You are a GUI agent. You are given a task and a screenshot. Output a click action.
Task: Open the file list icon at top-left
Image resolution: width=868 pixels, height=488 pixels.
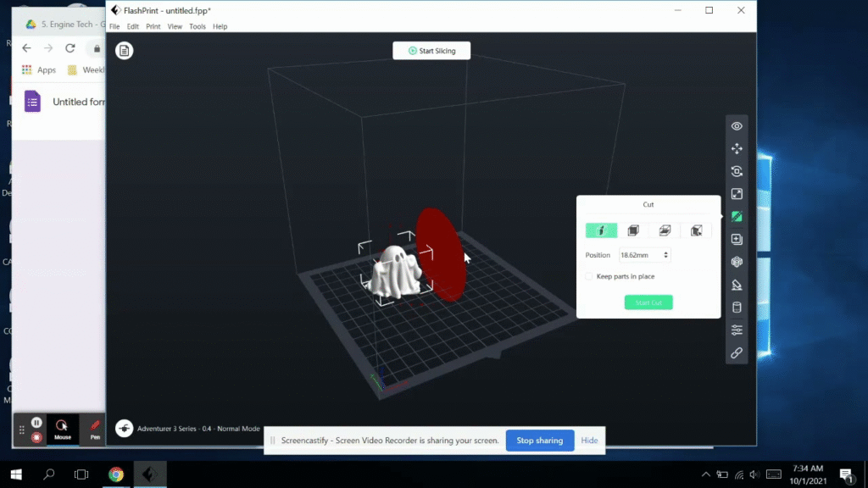(x=125, y=51)
